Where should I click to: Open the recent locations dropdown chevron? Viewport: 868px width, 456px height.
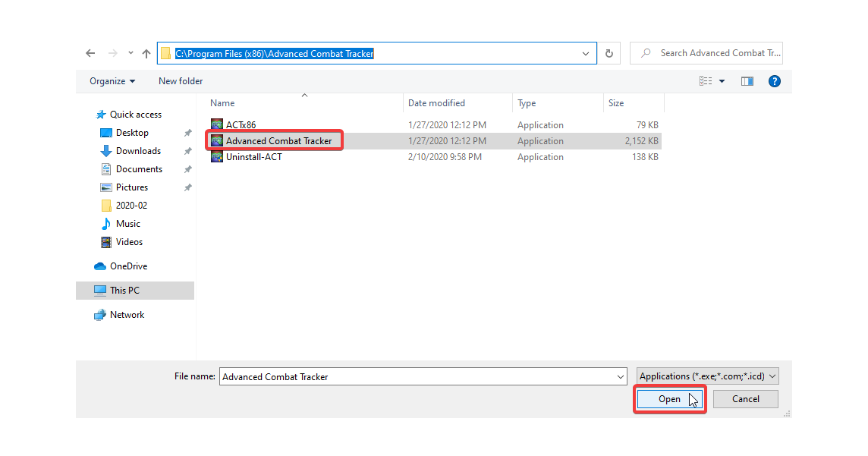click(x=131, y=53)
